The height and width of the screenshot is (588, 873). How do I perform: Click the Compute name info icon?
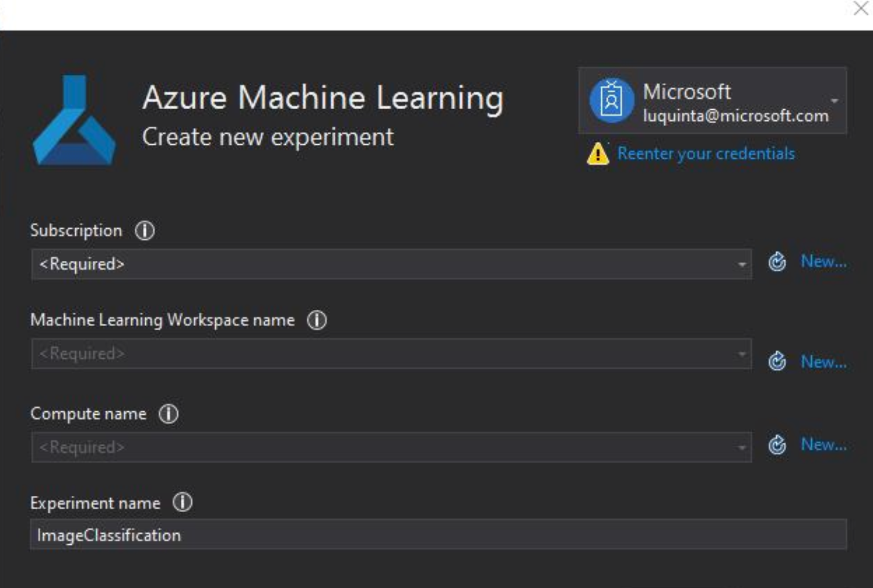pyautogui.click(x=169, y=414)
